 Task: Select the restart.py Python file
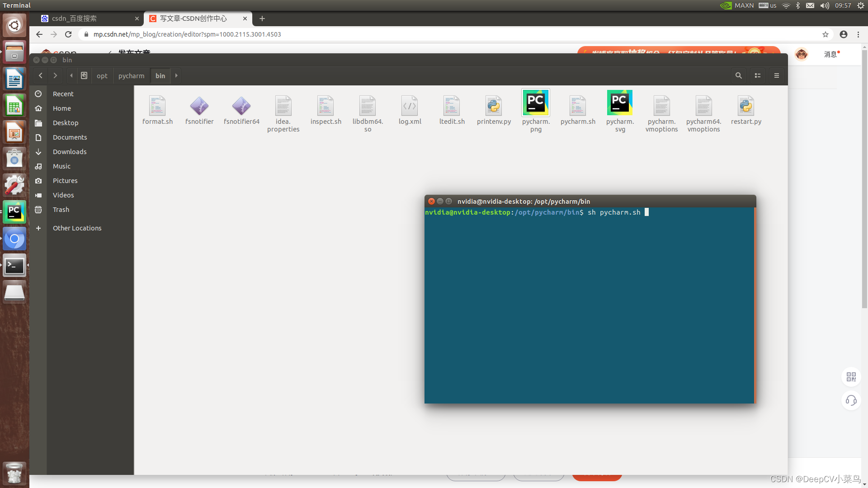[x=746, y=106]
